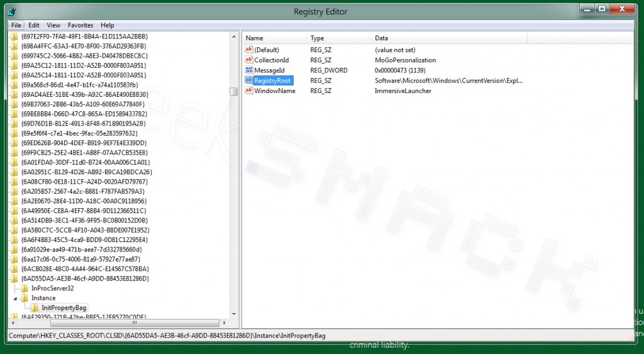This screenshot has height=354, width=644.
Task: Open the Edit menu
Action: pyautogui.click(x=34, y=25)
